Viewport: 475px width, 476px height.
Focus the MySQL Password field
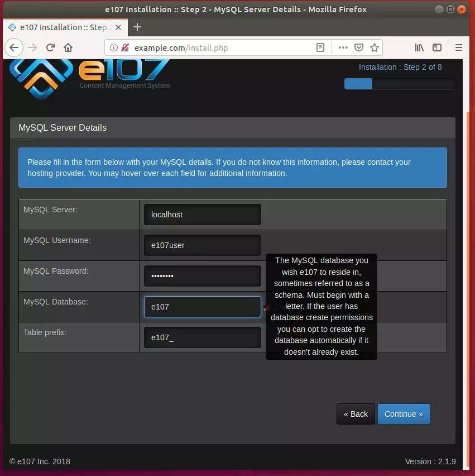point(202,276)
